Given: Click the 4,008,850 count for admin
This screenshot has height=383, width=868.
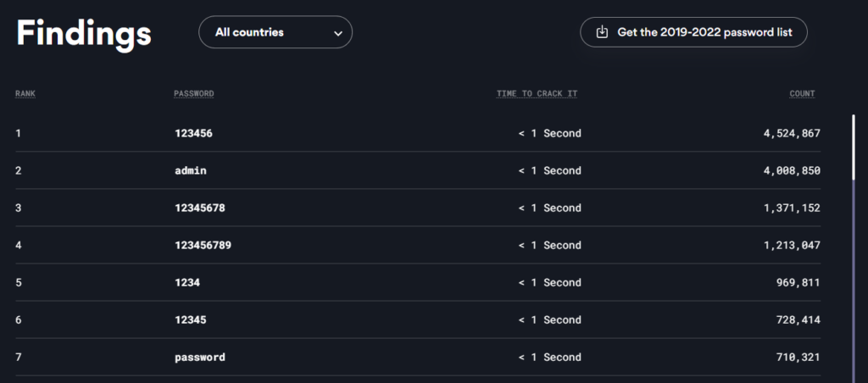Looking at the screenshot, I should (792, 170).
